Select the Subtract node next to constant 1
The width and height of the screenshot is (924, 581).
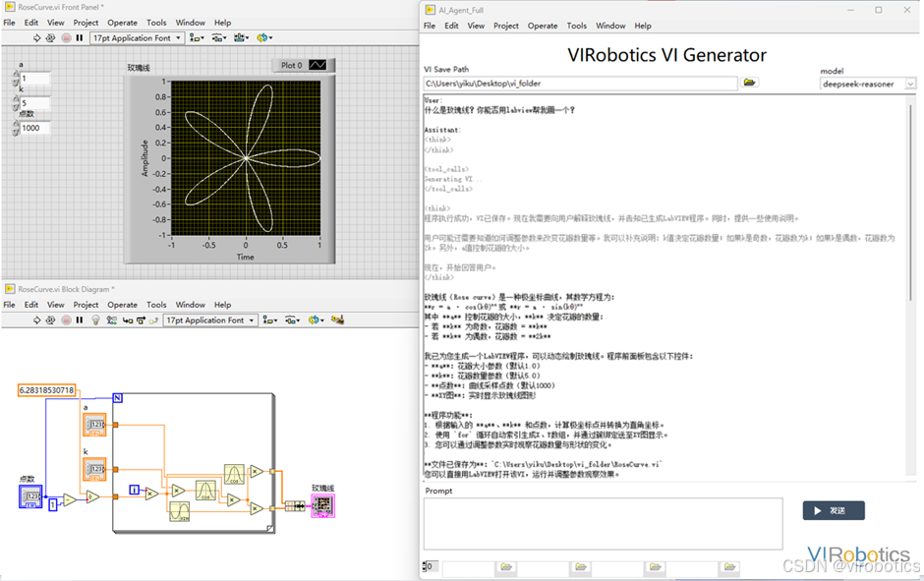pos(70,500)
